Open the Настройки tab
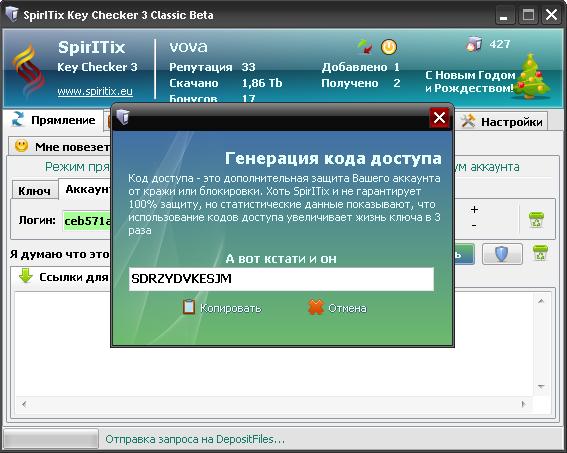The image size is (567, 453). pos(502,121)
